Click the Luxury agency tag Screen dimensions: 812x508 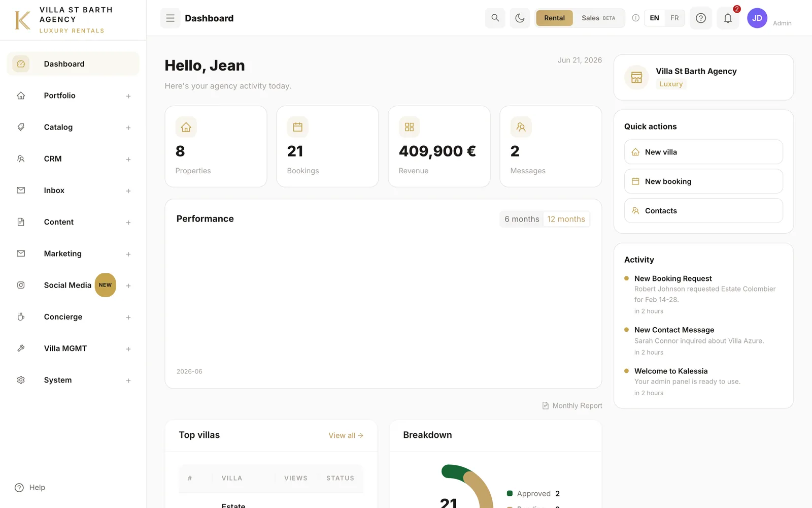coord(671,84)
